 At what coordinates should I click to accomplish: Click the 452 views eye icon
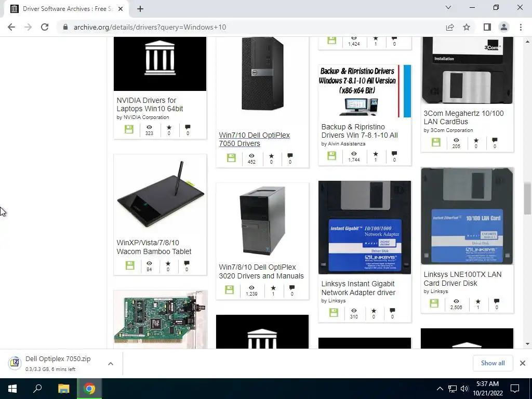251,156
